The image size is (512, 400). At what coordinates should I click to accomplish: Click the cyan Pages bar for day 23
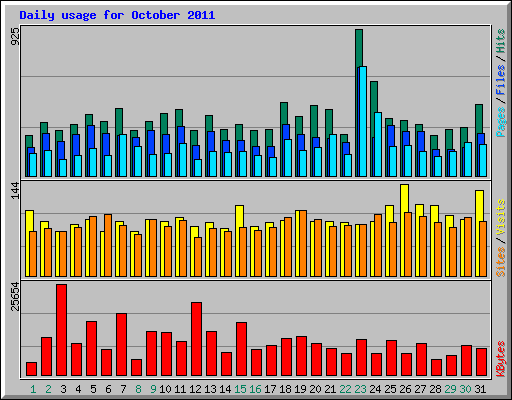tap(363, 121)
